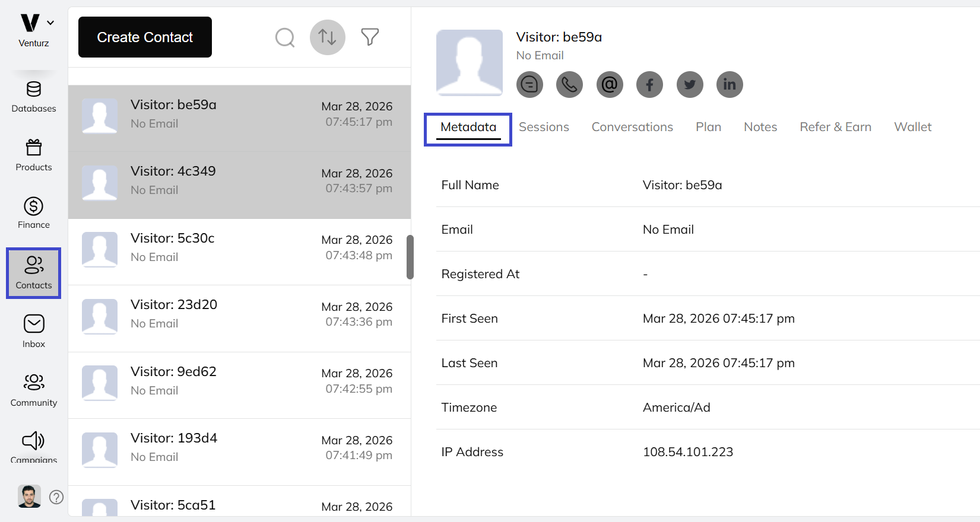Screen dimensions: 980x522
Task: Click the 07:43:48 pm timestamp in list
Action: pos(359,255)
